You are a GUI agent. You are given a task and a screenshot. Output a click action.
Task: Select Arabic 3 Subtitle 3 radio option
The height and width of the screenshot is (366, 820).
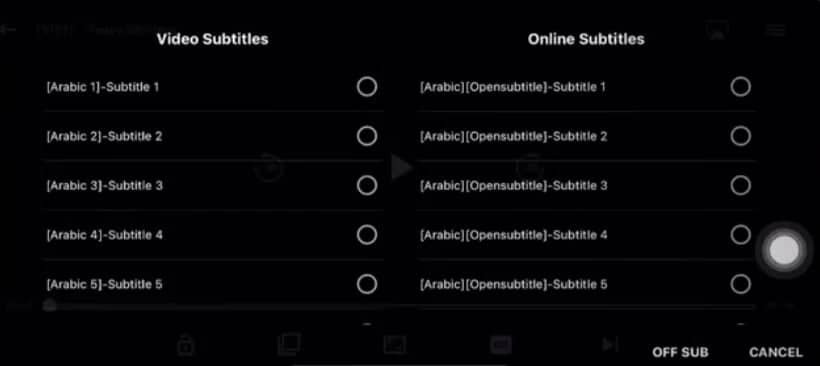[367, 186]
